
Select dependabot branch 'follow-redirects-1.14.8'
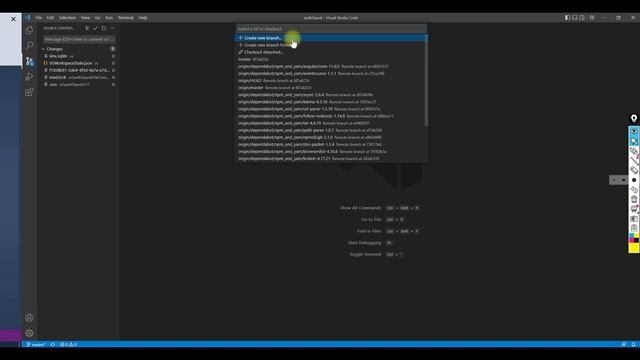pos(331,116)
